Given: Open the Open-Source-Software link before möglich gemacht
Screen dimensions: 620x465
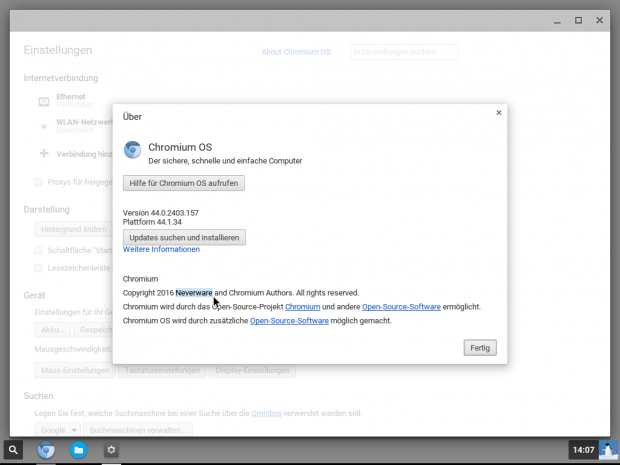Looking at the screenshot, I should tap(289, 321).
